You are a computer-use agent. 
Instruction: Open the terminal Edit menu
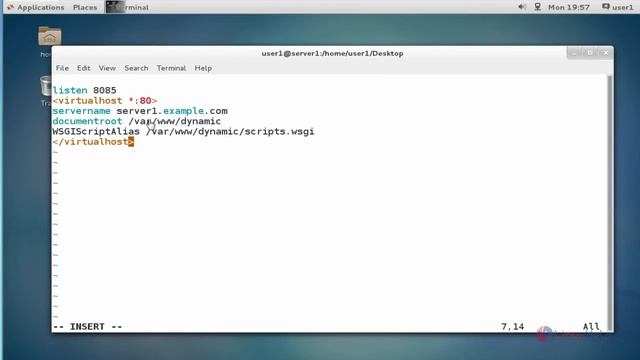point(83,68)
